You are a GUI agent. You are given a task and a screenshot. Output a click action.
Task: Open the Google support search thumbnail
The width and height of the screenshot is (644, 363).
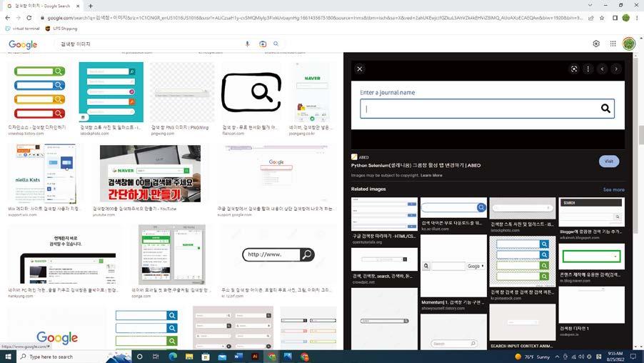[276, 173]
